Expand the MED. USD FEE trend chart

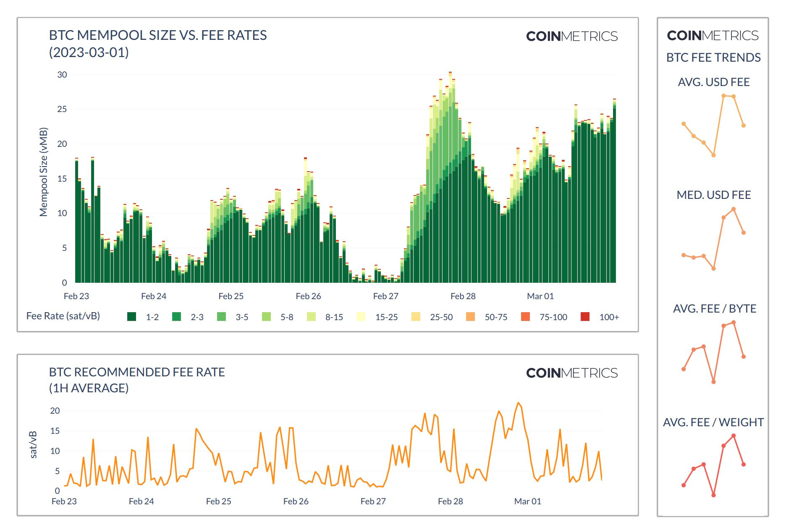(x=714, y=195)
